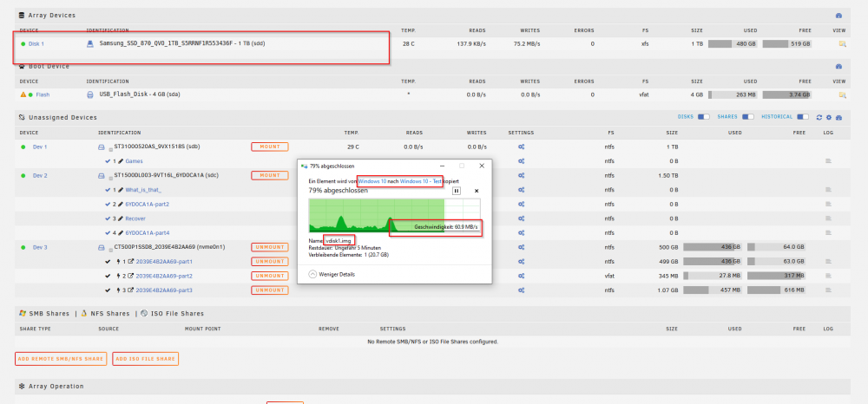Open settings gears for 2039E4B2AA69-part2 row
Image resolution: width=868 pixels, height=404 pixels.
(x=521, y=276)
